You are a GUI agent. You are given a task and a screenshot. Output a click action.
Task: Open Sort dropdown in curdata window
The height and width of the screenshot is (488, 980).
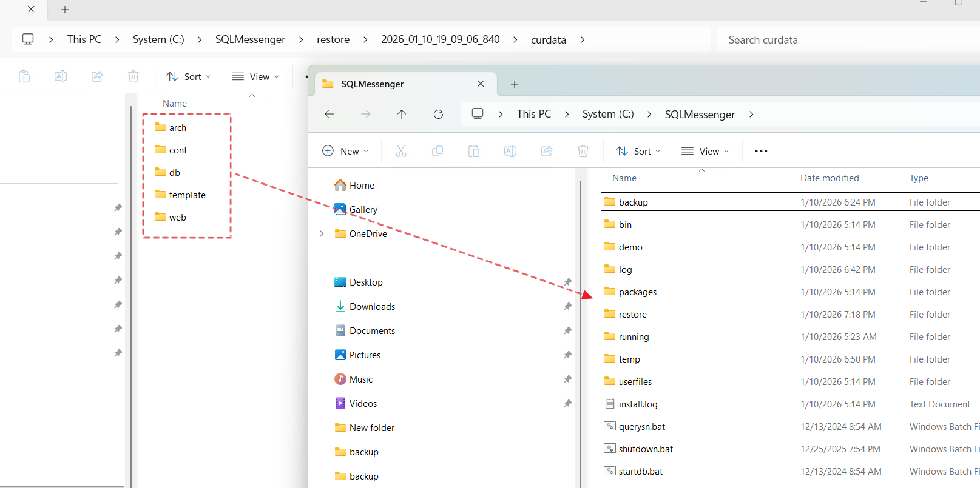189,76
